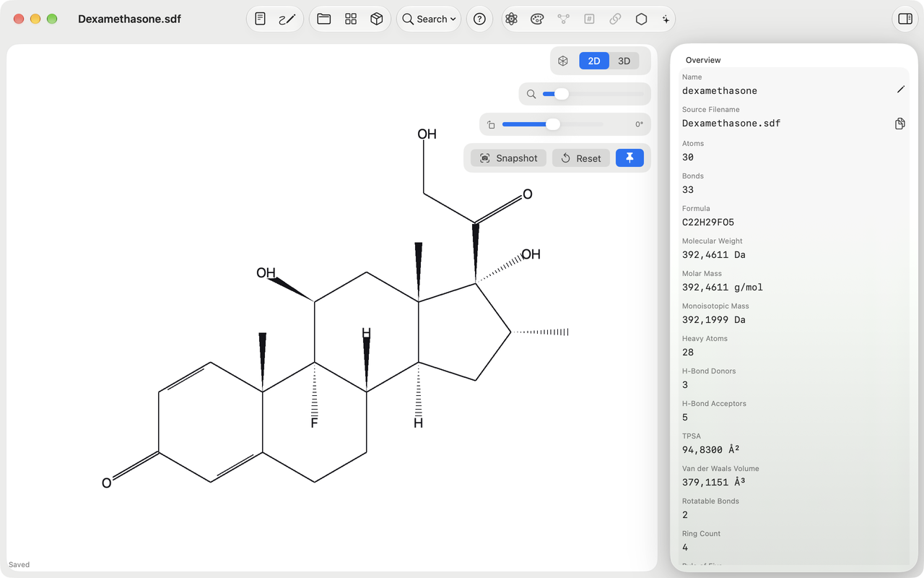Open the color palette icon

click(x=537, y=19)
